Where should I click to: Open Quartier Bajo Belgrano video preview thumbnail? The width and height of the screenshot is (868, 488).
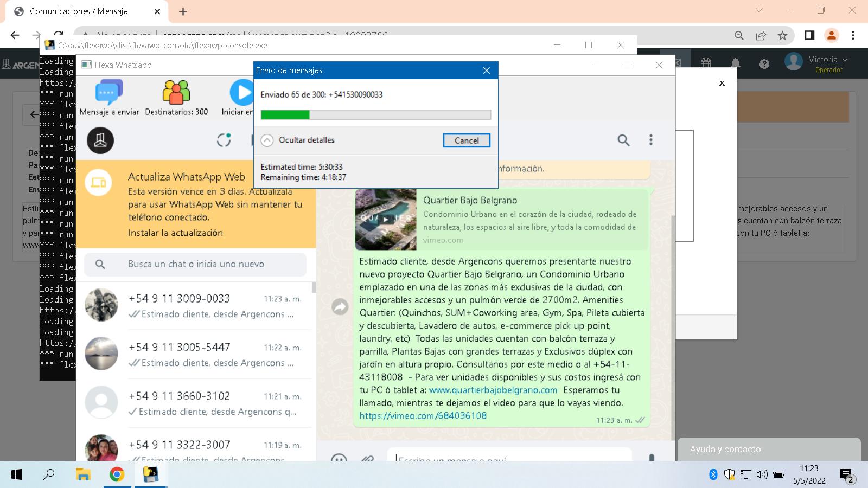point(386,219)
